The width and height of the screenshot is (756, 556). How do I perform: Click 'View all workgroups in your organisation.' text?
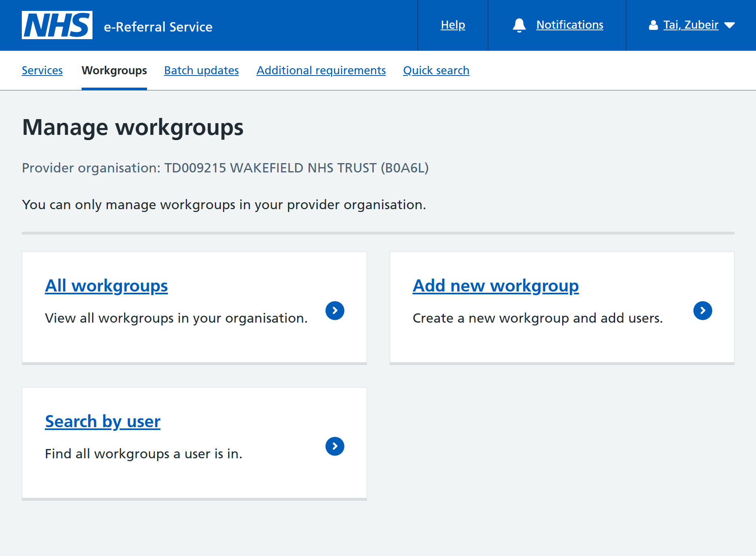tap(176, 318)
